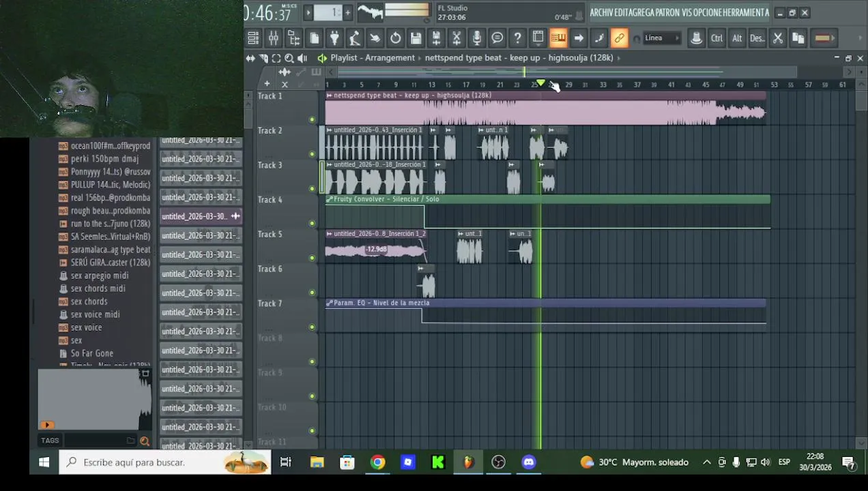Open Discord from the Windows taskbar

(x=529, y=462)
